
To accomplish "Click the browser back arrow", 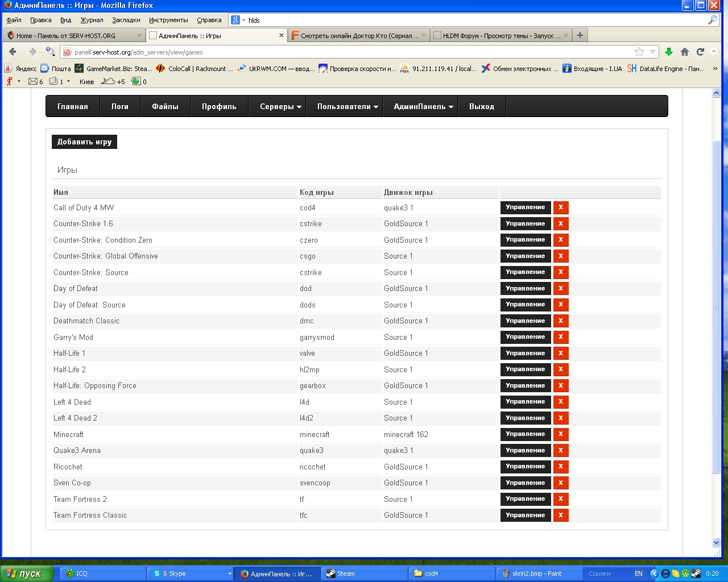I will [x=13, y=52].
